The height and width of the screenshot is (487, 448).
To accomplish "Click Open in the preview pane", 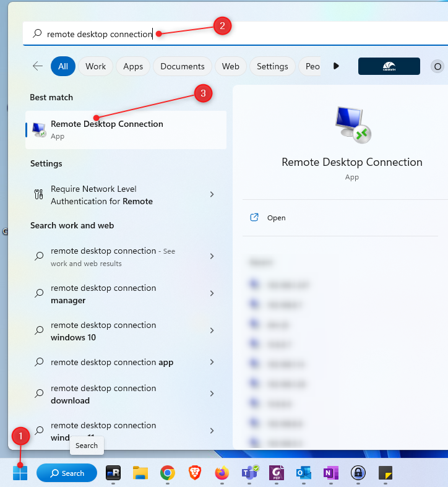I will coord(276,218).
